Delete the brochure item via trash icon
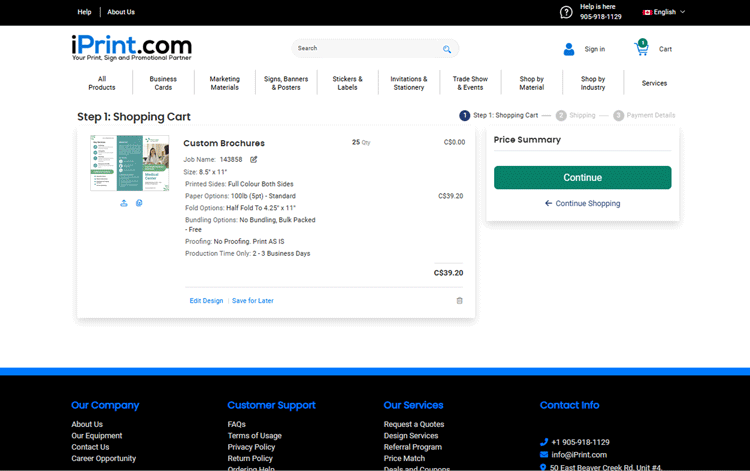Screen dimensions: 750x471 coord(460,300)
